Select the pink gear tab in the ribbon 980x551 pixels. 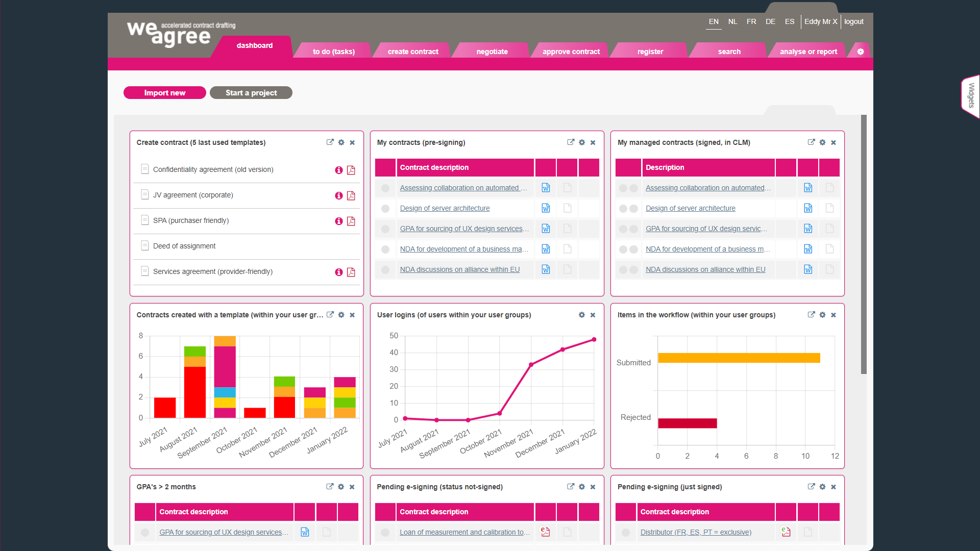click(x=861, y=51)
